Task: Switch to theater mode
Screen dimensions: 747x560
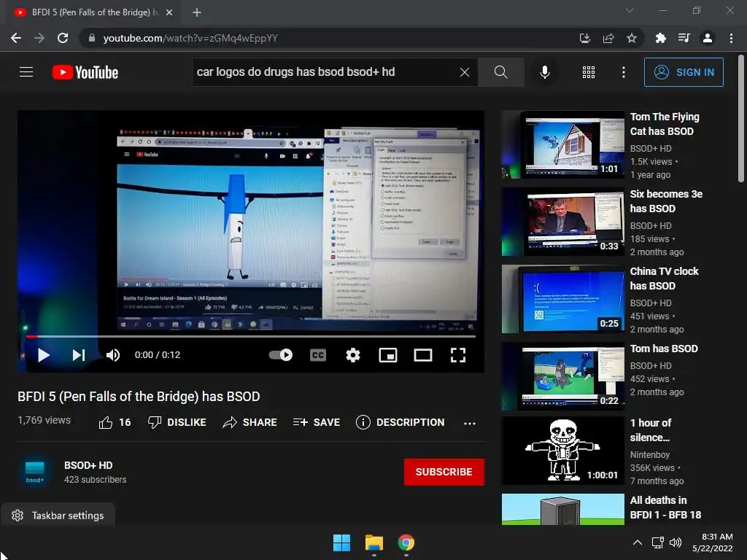Action: coord(422,355)
